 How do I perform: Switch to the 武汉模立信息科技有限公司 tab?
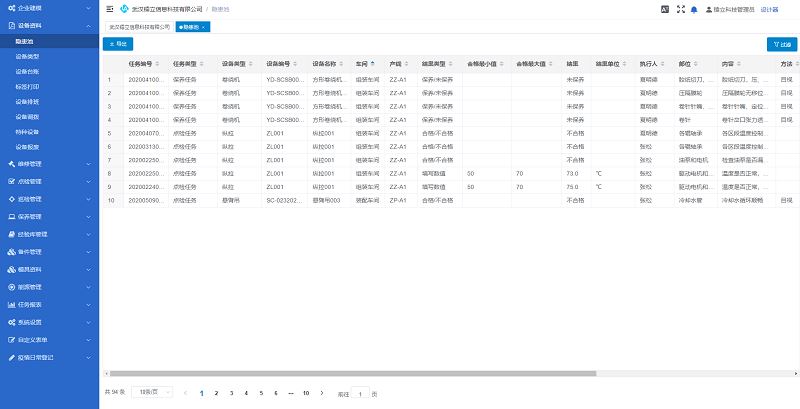point(138,27)
